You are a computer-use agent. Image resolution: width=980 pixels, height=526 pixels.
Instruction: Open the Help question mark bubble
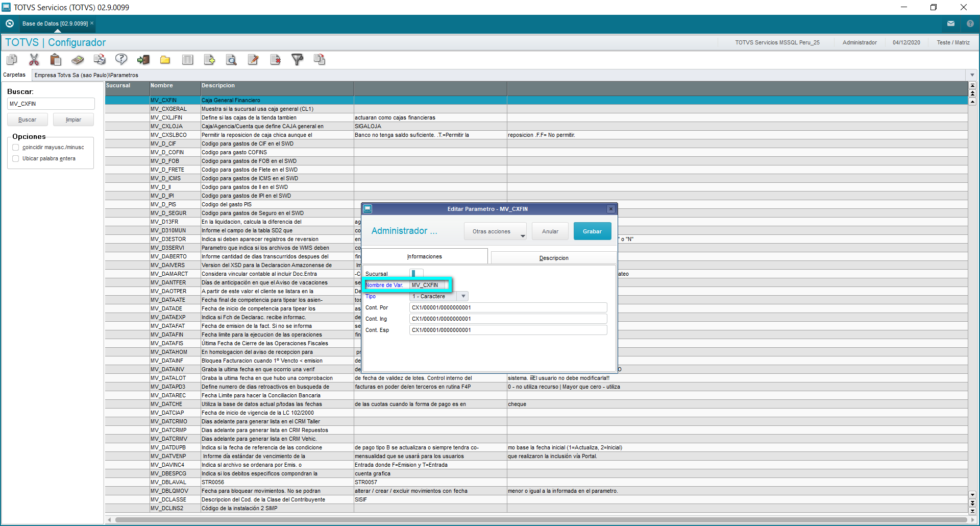(x=121, y=60)
